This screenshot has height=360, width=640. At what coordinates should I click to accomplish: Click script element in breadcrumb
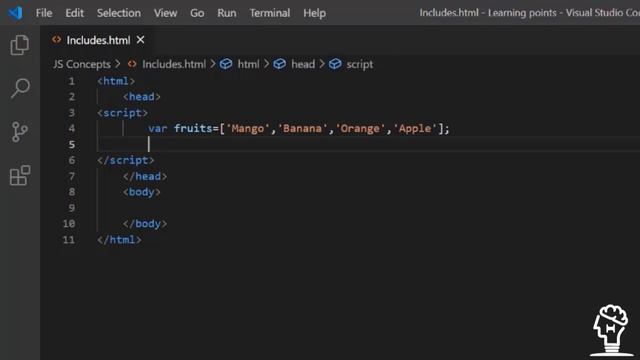(360, 64)
